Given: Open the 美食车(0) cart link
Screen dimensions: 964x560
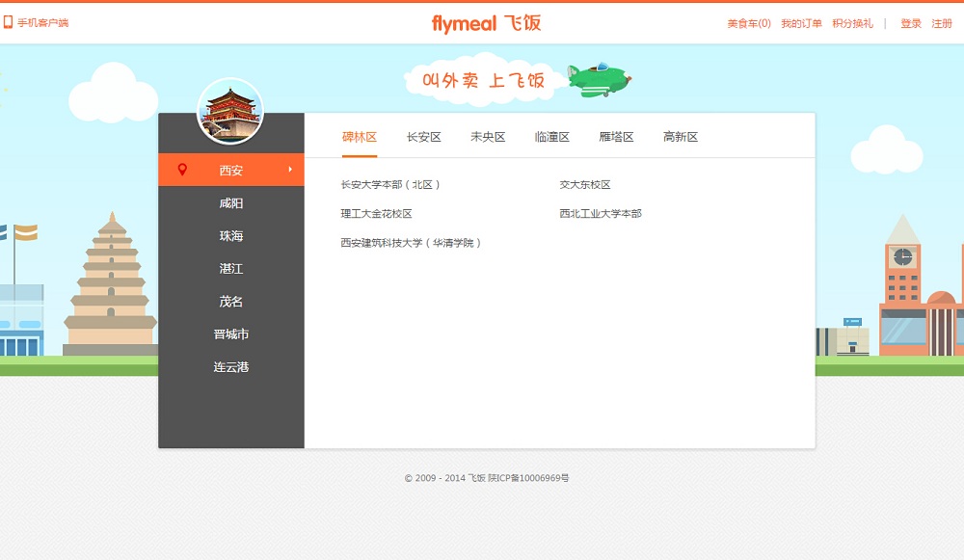Looking at the screenshot, I should click(749, 23).
